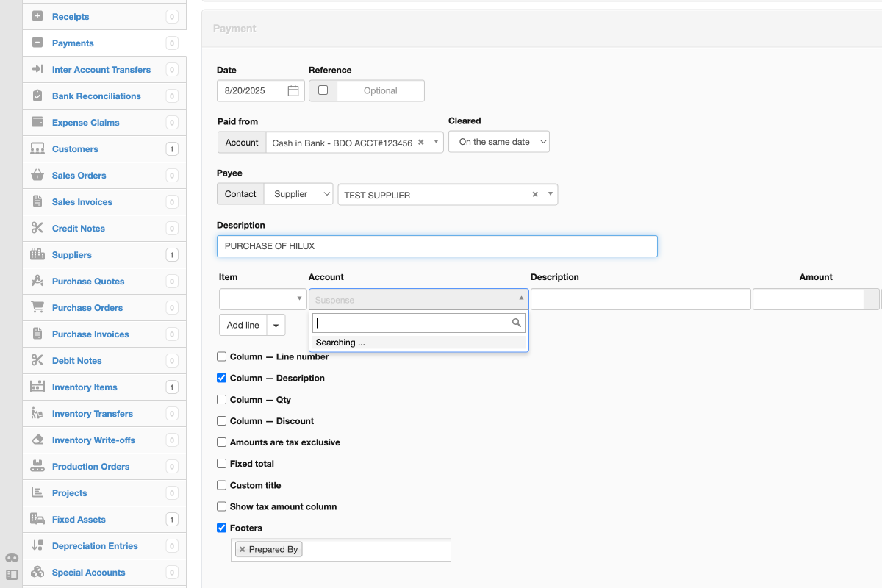
Task: Remove the Prepared By footer tag
Action: tap(242, 550)
